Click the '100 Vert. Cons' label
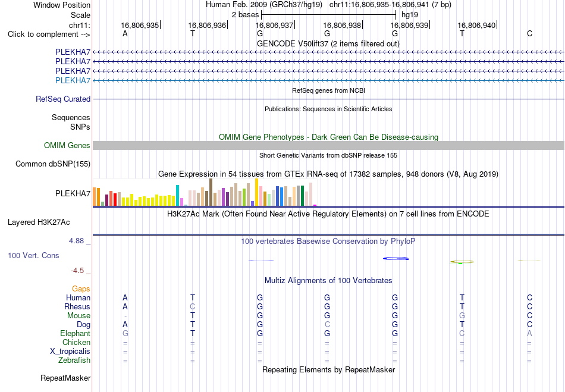Screen dimensions: 565x392 (x=33, y=255)
